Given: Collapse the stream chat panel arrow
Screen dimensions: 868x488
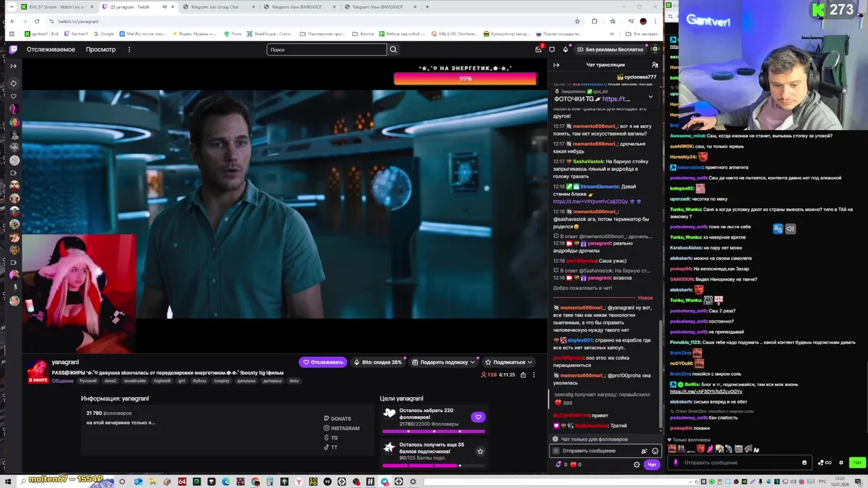Looking at the screenshot, I should pos(556,65).
